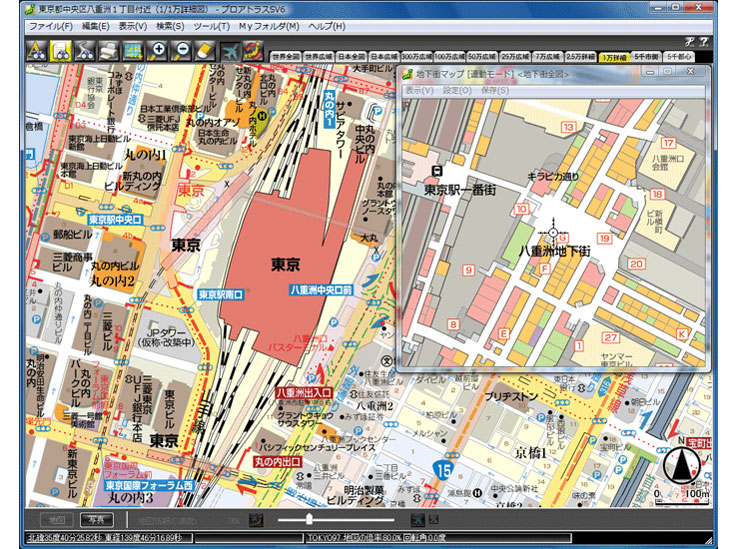Open 設定(O) menu in 地下街マップ window
Viewport: 732px width, 549px height.
click(x=457, y=91)
